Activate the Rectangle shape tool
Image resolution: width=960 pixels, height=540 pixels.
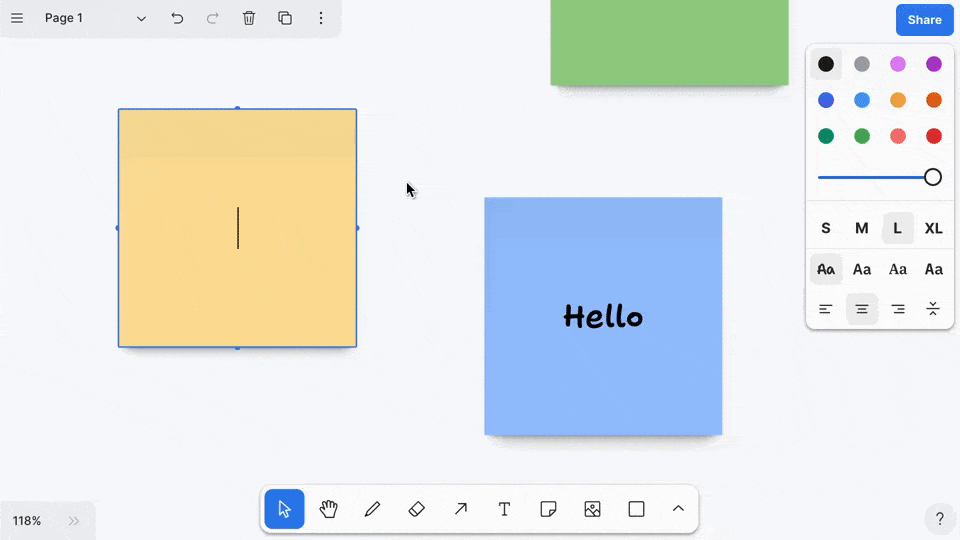coord(637,509)
